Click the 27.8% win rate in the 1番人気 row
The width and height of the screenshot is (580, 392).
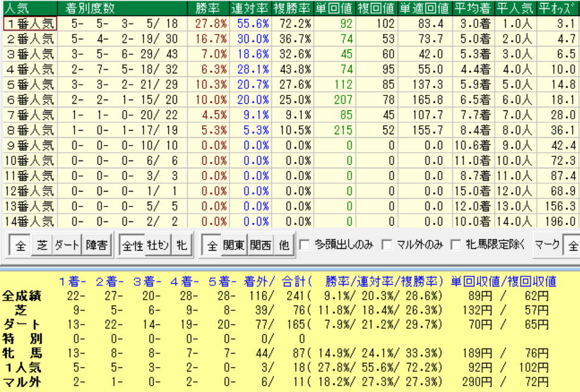pos(211,24)
